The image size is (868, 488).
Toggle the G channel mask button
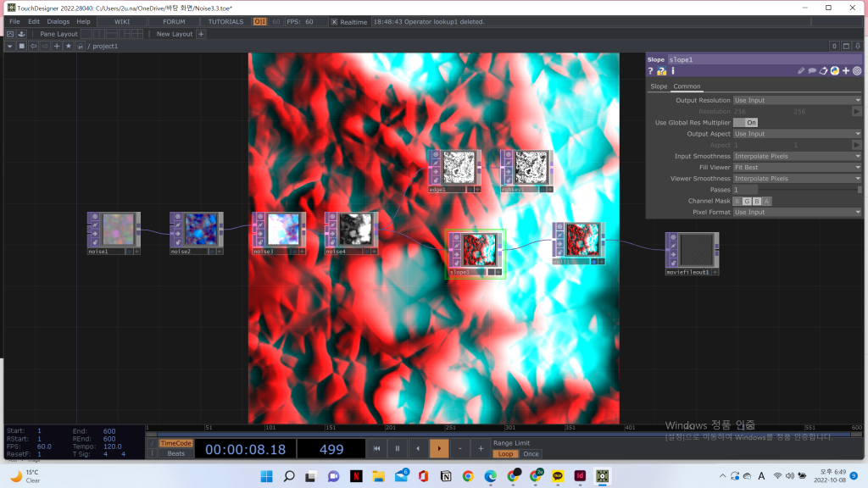coord(747,201)
